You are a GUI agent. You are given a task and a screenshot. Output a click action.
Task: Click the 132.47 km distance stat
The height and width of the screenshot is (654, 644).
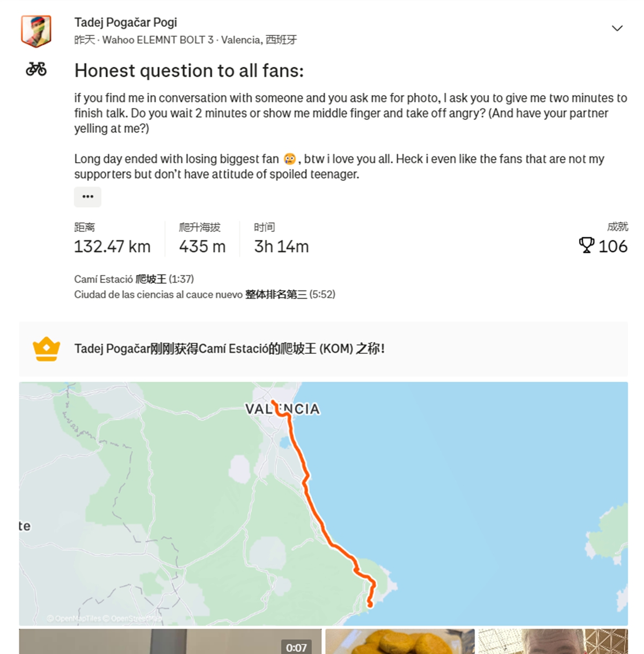point(112,246)
